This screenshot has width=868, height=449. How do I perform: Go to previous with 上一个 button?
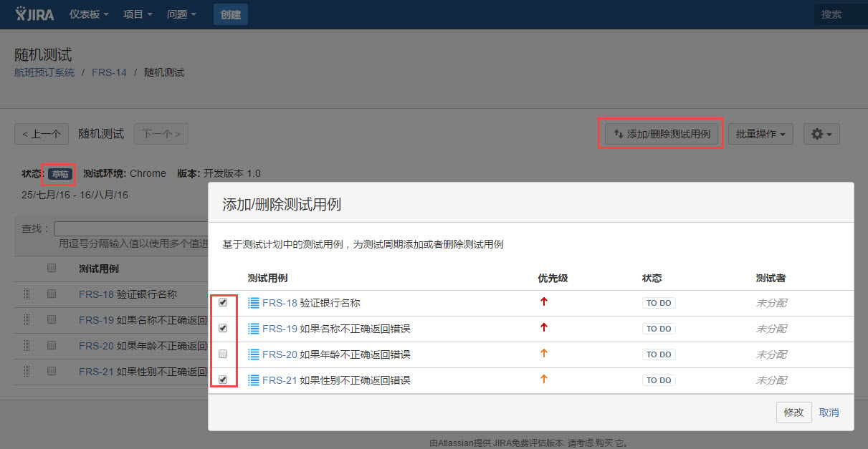[42, 134]
